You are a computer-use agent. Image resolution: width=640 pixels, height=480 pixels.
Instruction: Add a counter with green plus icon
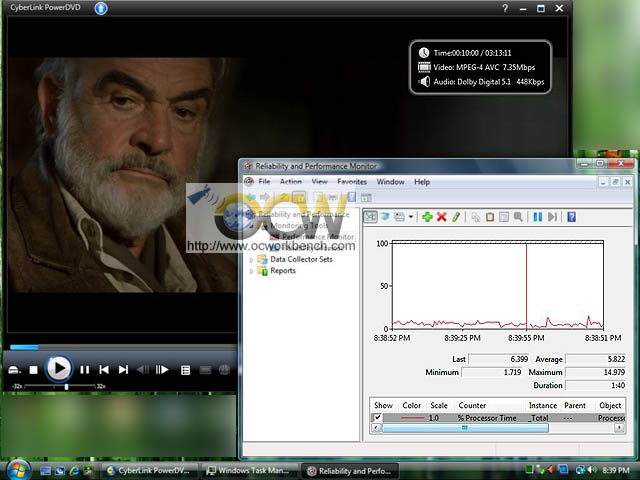[427, 217]
